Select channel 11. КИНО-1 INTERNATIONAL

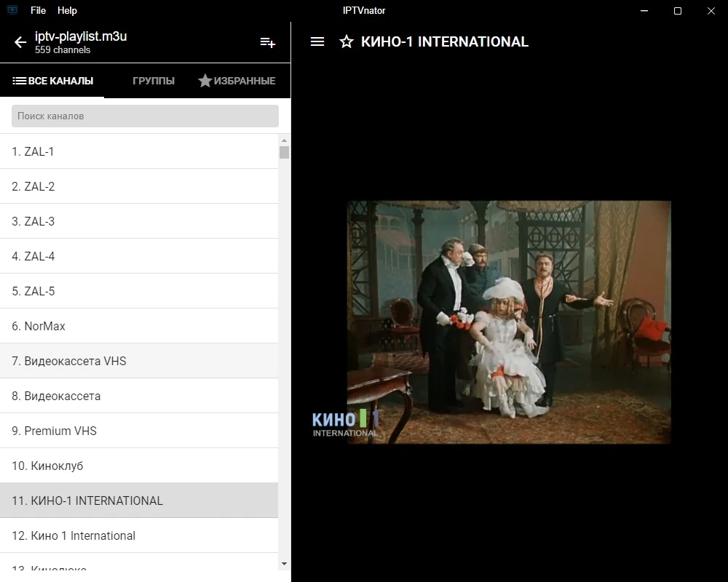[x=139, y=501]
